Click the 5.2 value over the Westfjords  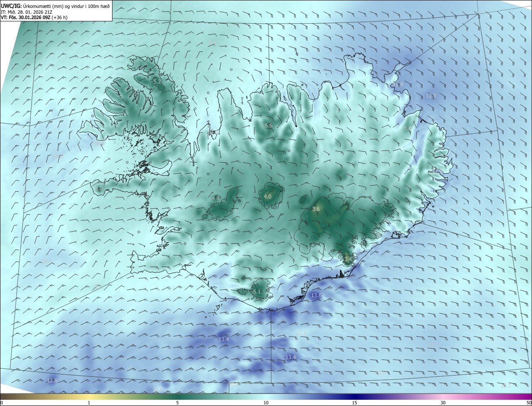click(157, 82)
